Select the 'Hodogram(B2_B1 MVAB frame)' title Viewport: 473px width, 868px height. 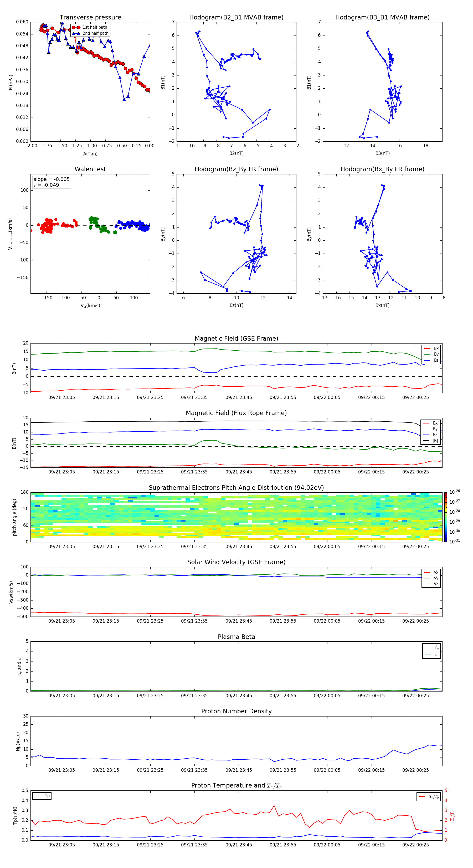236,18
